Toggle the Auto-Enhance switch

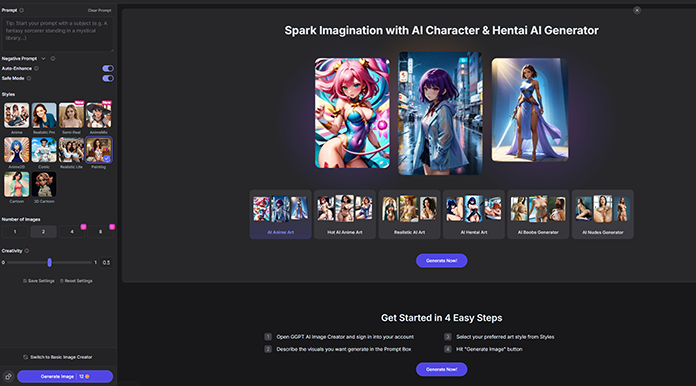coord(108,68)
